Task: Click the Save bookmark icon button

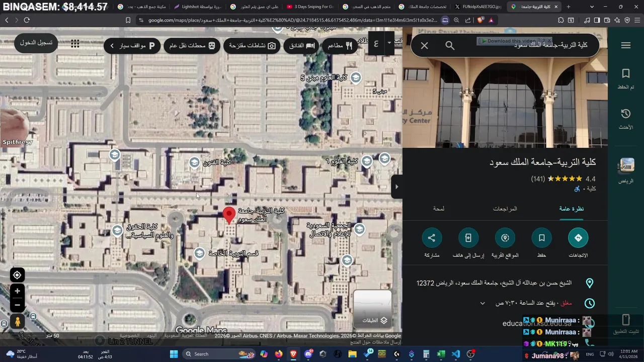Action: (541, 238)
